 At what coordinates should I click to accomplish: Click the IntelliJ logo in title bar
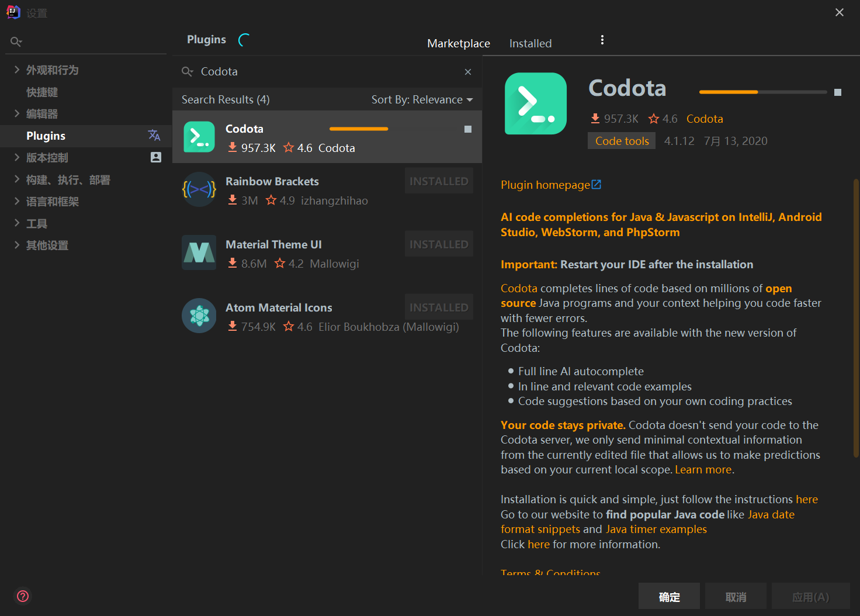[x=13, y=12]
